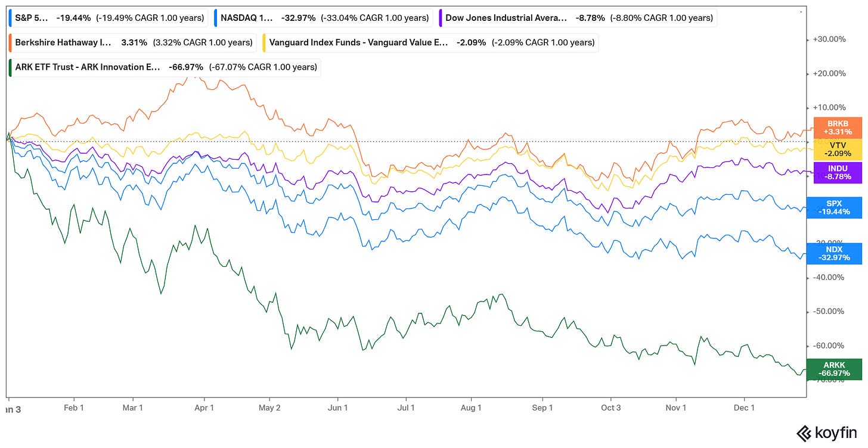Click the Aug 1 date label
The width and height of the screenshot is (868, 448).
pyautogui.click(x=472, y=408)
